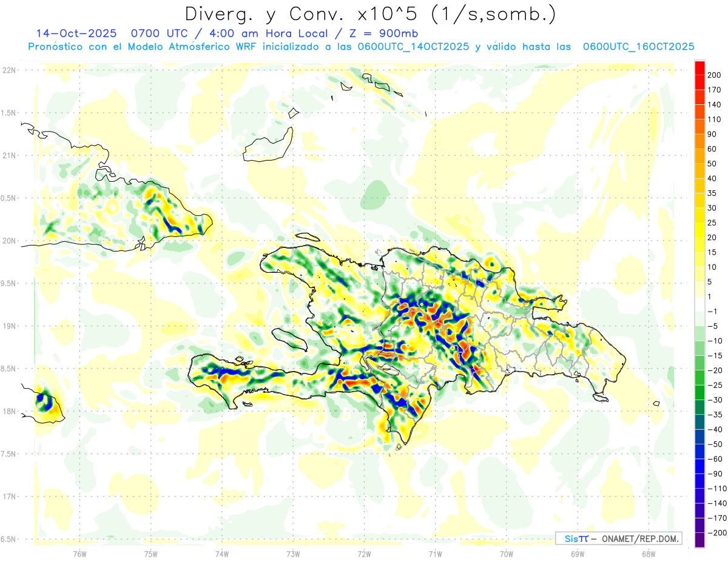This screenshot has height=562, width=728.
Task: Click the -20 colorbar value
Action: point(716,370)
